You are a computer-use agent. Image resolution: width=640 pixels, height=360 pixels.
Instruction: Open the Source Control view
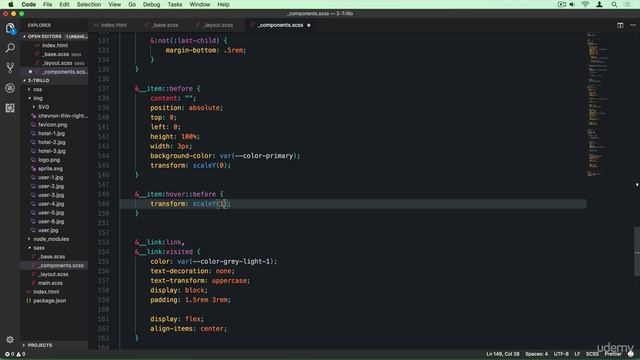10,68
